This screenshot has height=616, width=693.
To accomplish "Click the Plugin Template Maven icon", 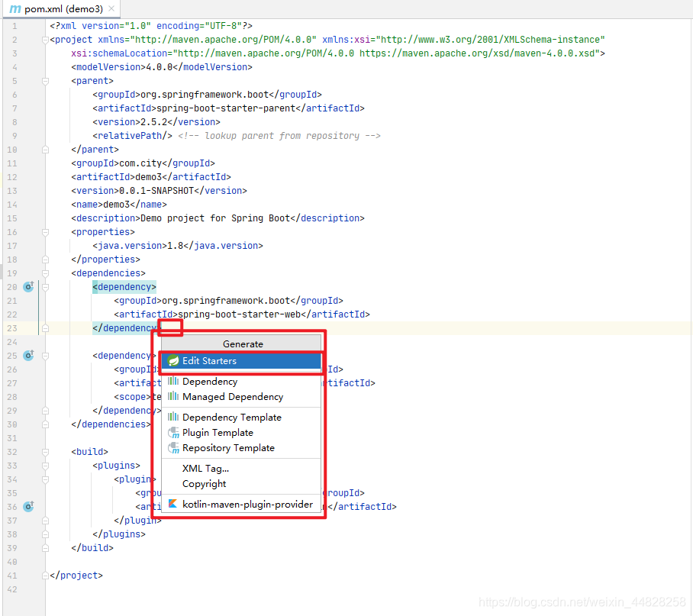I will click(174, 433).
